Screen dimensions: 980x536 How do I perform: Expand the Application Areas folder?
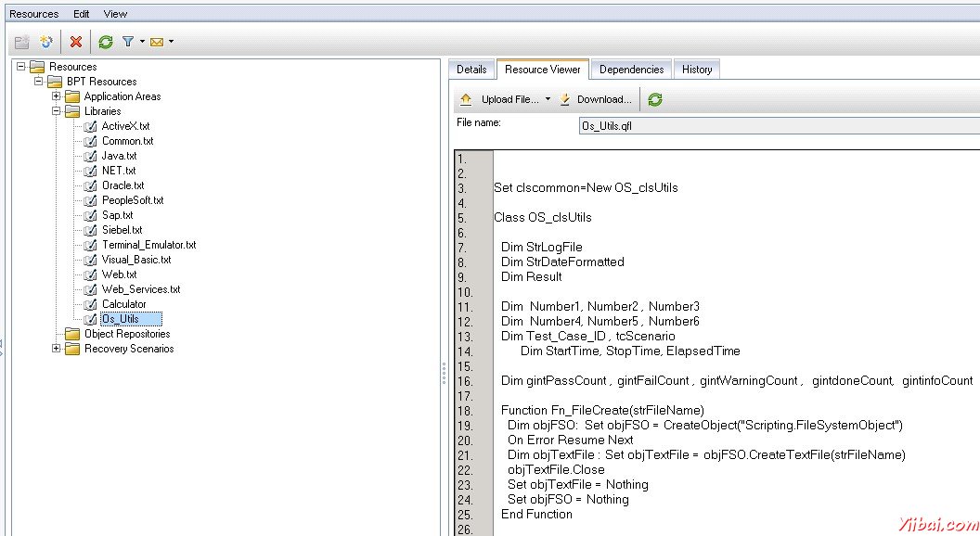[57, 96]
